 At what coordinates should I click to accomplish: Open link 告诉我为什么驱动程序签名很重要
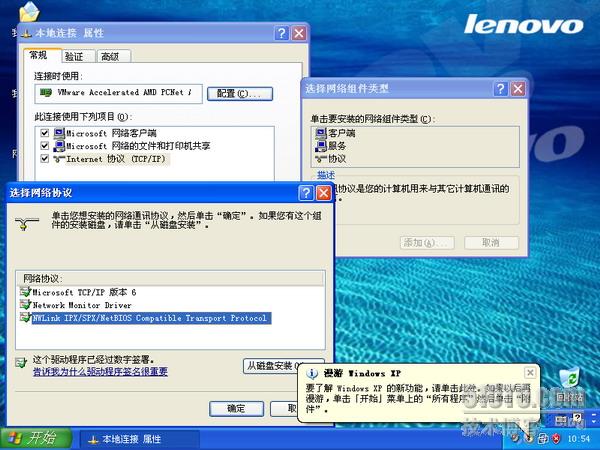(x=100, y=372)
